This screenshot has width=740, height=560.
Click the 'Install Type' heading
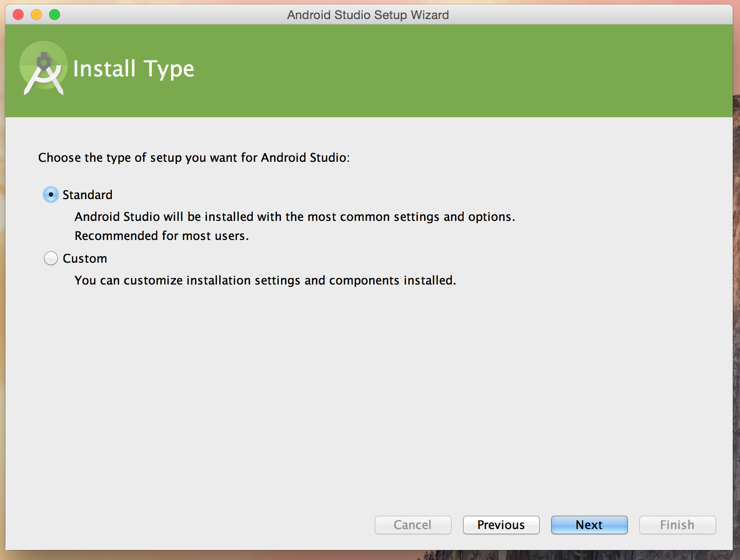pos(134,69)
